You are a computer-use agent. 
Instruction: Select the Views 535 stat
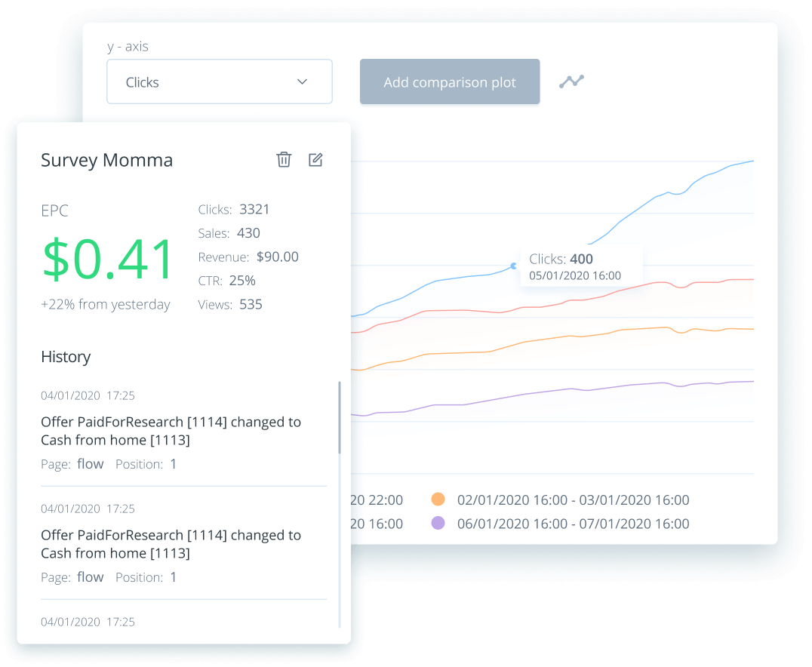(230, 305)
